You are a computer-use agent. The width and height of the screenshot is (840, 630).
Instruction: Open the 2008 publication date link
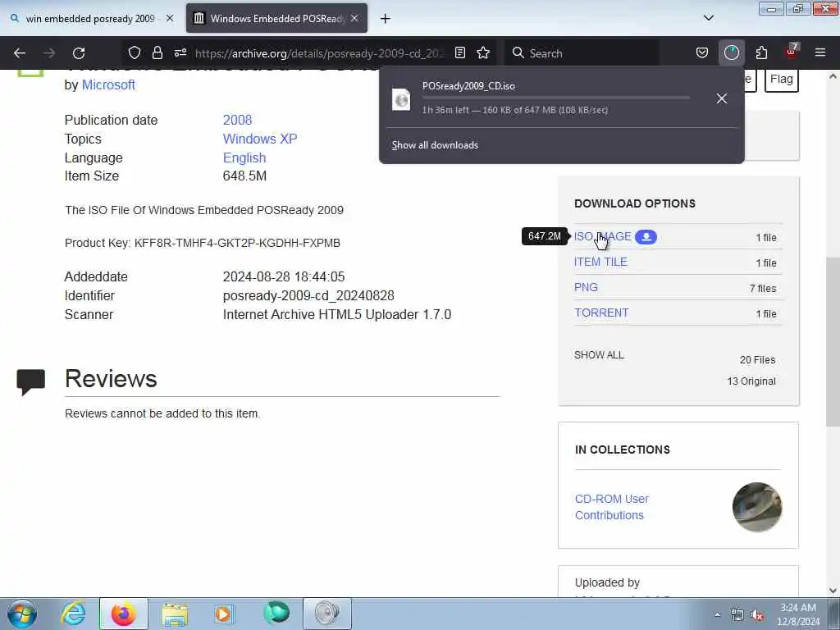237,120
